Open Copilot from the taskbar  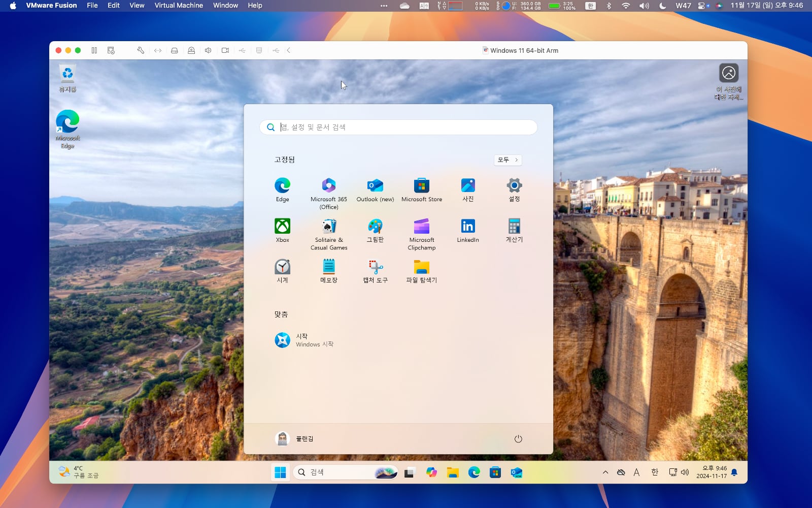pyautogui.click(x=431, y=472)
